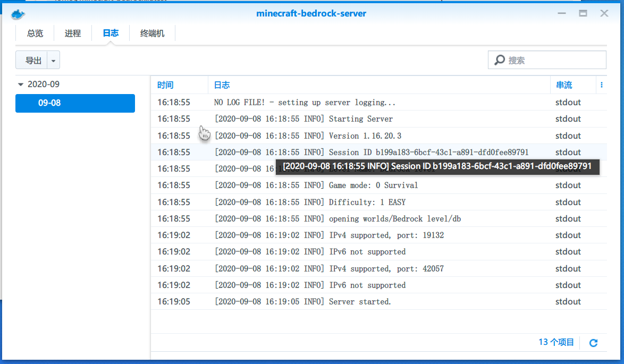This screenshot has height=364, width=624.
Task: Select the 'Server started.' log entry
Action: [379, 301]
